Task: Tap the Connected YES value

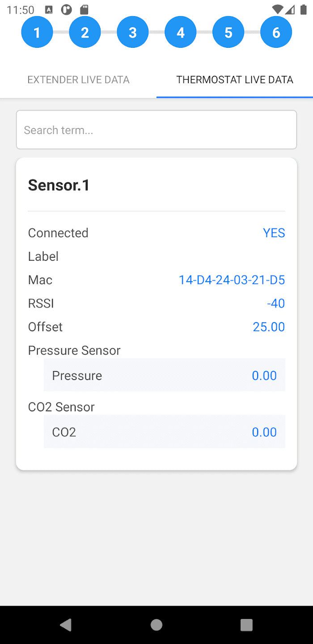Action: pos(274,233)
